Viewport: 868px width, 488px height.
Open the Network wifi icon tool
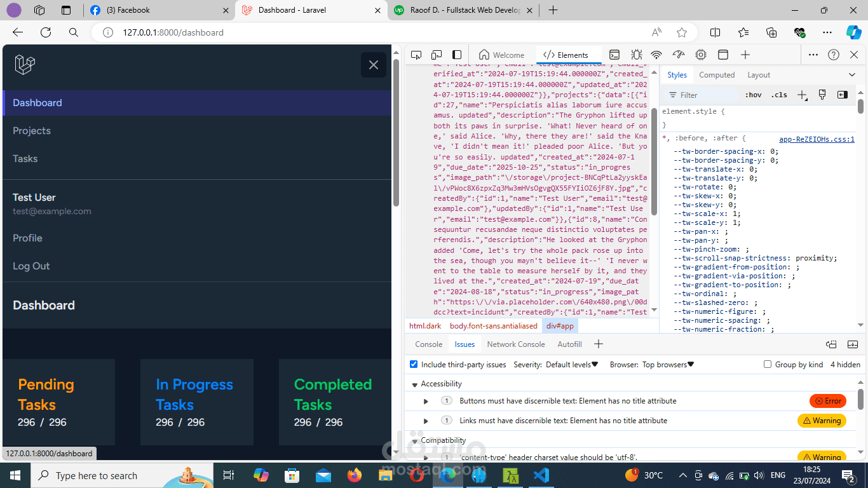[656, 55]
